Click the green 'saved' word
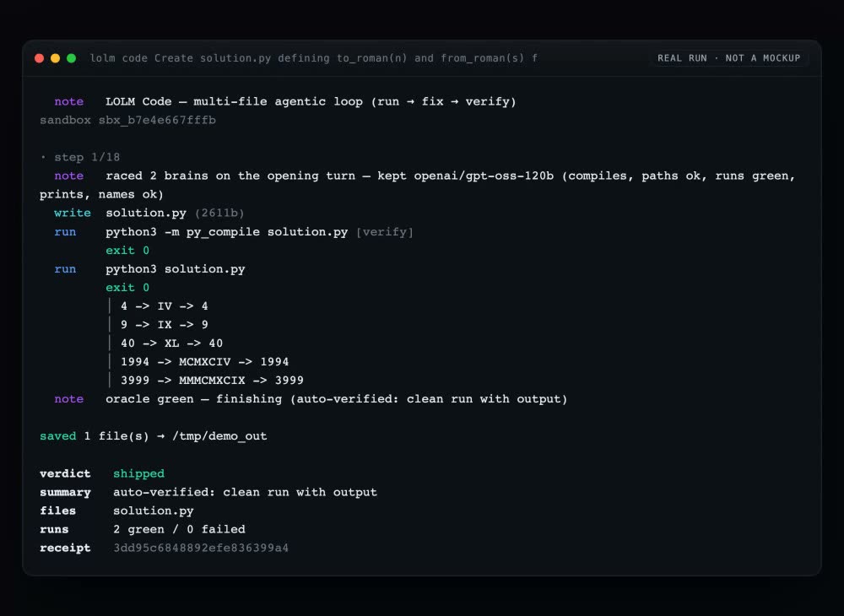This screenshot has width=844, height=616. [x=57, y=436]
